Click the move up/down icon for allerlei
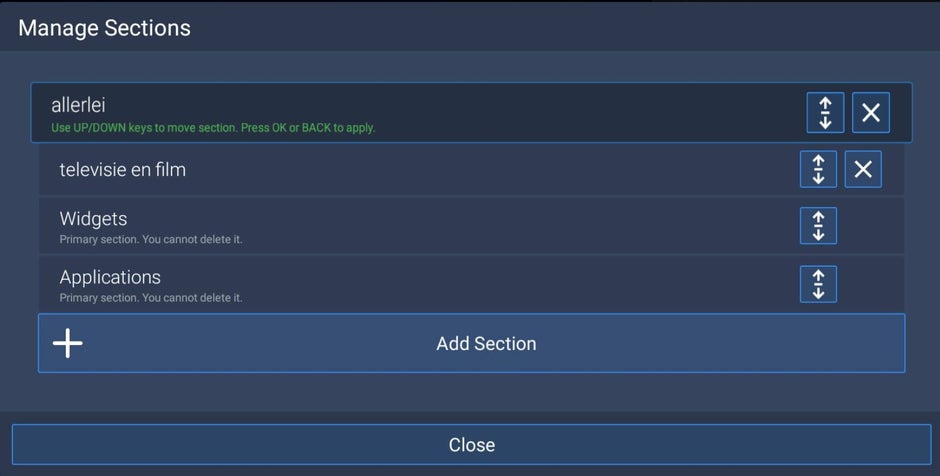This screenshot has height=476, width=940. 825,112
